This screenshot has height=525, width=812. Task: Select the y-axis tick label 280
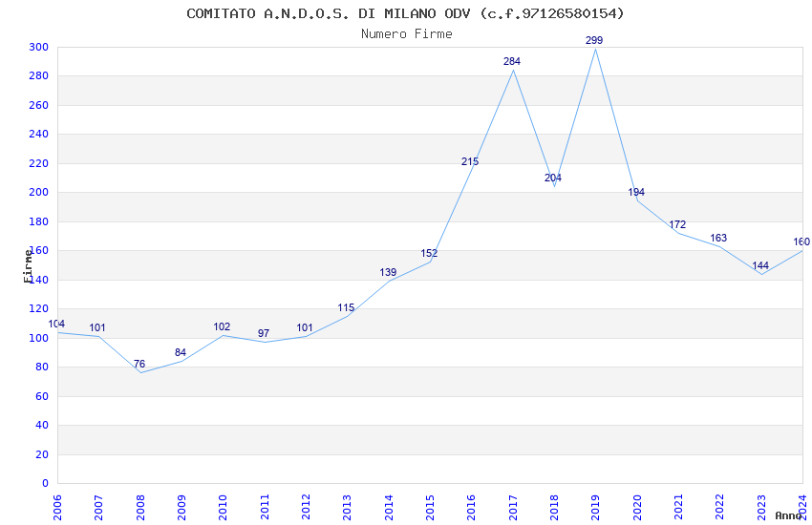pos(39,76)
